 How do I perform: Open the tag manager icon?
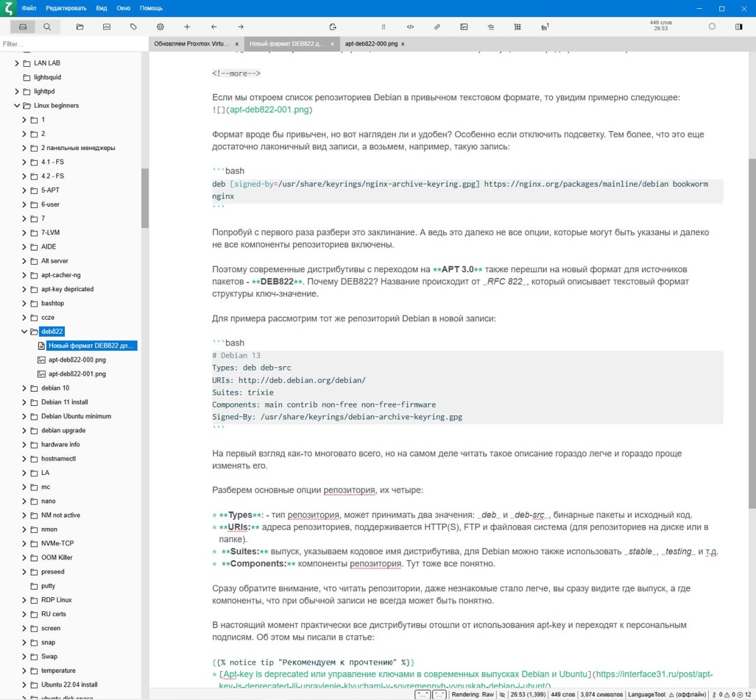pyautogui.click(x=134, y=26)
